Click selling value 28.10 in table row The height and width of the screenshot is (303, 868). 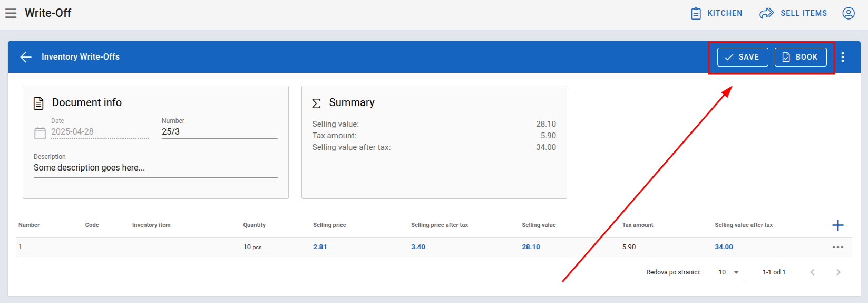(531, 247)
